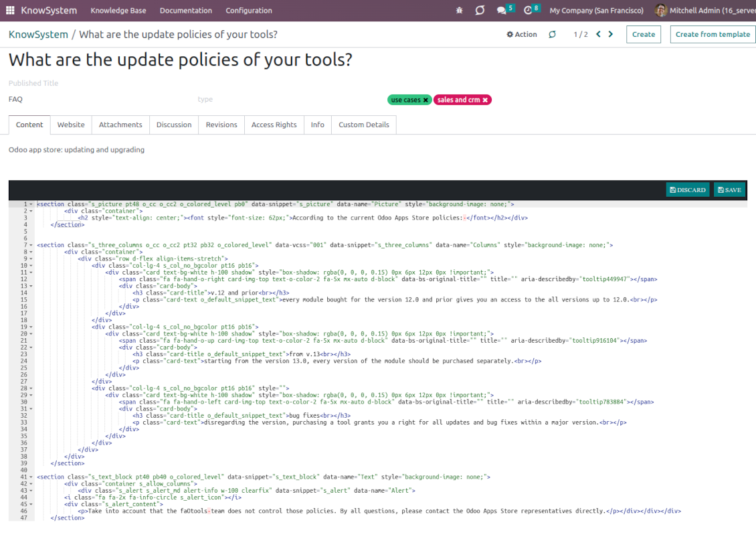Remove the 'sales and crm' tag
The height and width of the screenshot is (541, 756).
485,100
